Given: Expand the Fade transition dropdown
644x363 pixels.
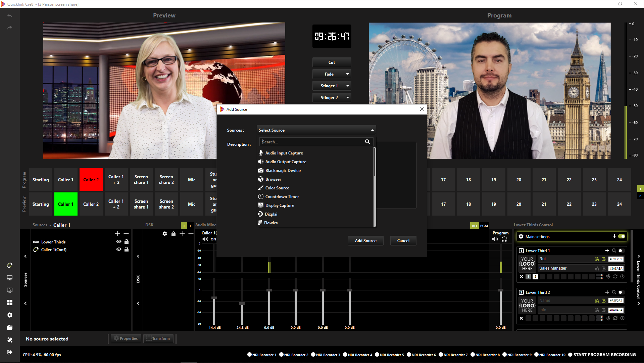Looking at the screenshot, I should (347, 74).
